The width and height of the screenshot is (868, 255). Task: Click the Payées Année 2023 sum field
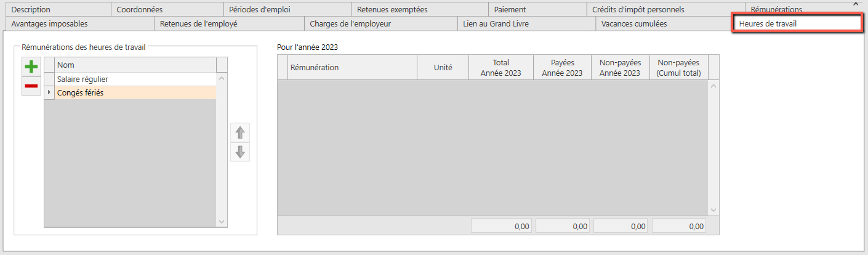pos(563,226)
